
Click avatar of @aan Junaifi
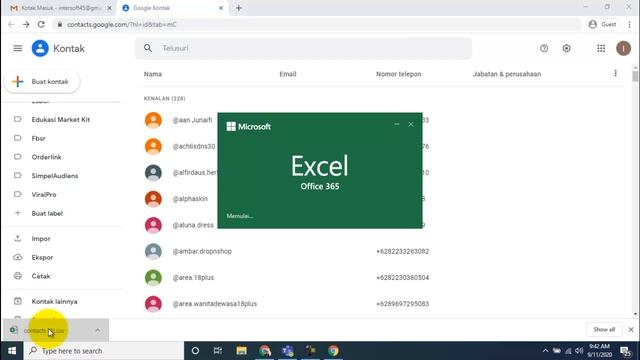(153, 120)
